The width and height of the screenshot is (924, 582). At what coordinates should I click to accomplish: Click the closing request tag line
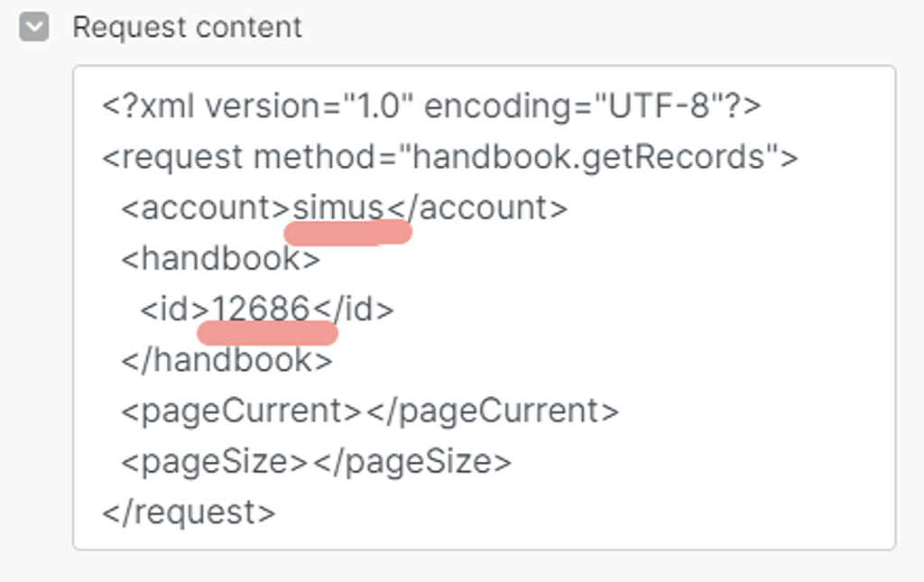[189, 513]
